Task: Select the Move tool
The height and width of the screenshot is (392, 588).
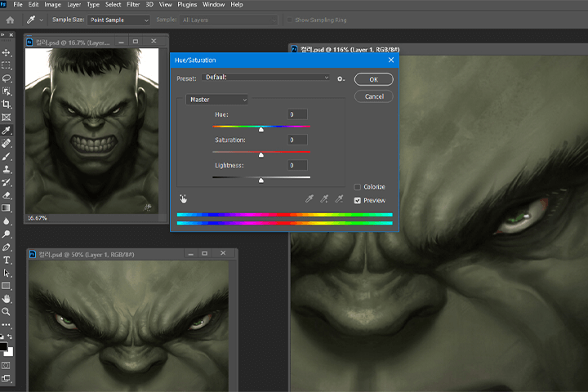Action: point(7,52)
